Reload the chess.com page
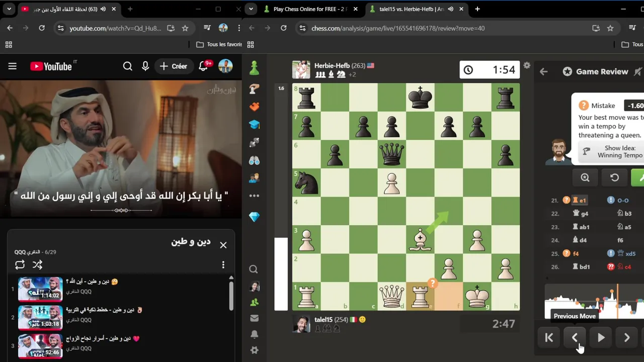Viewport: 644px width, 362px height. point(284,28)
